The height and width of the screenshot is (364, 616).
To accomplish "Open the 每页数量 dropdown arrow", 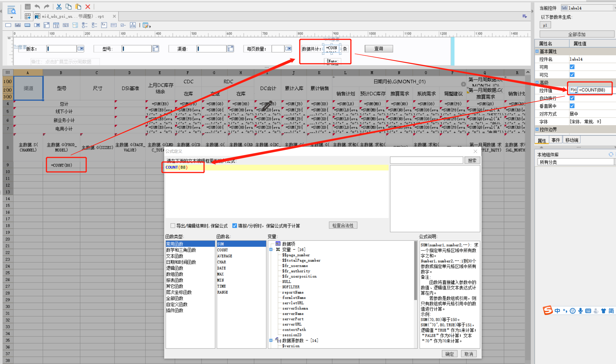I will [x=289, y=49].
